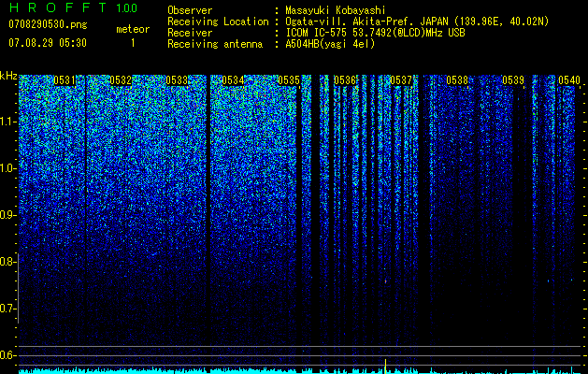This screenshot has height=374, width=588.
Task: Click the Receiving Location field label
Action: (218, 22)
